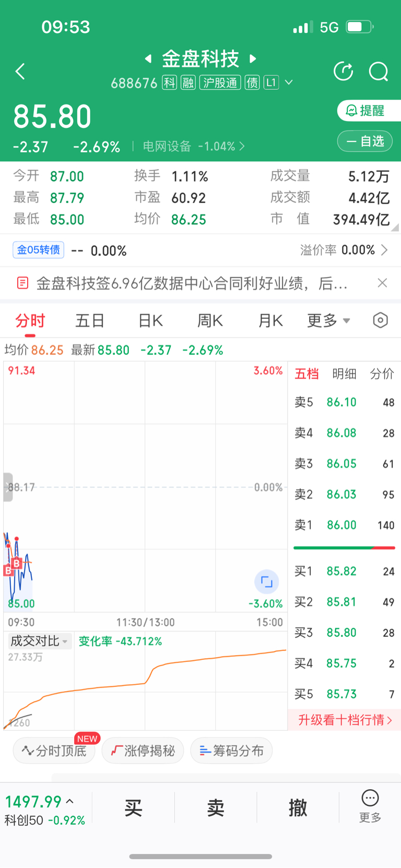Remove from watchlist via 自选 button
The image size is (401, 868).
[365, 141]
